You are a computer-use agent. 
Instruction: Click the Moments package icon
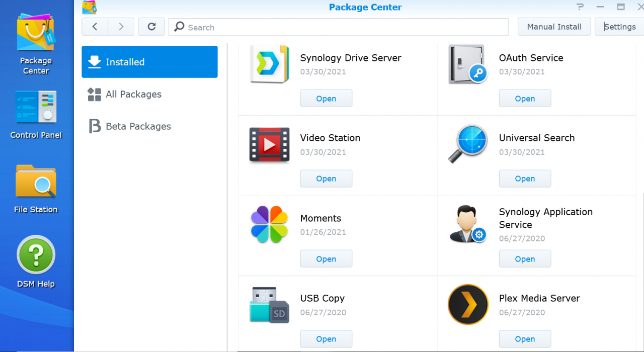point(269,224)
